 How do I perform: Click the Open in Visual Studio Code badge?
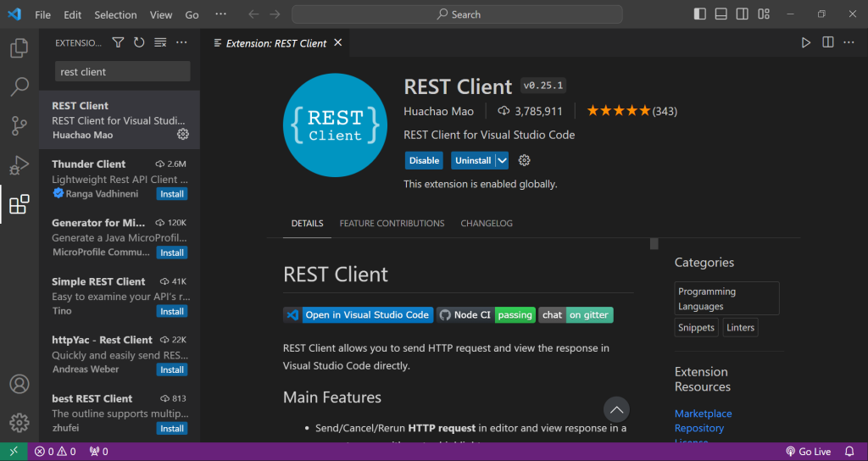tap(359, 315)
